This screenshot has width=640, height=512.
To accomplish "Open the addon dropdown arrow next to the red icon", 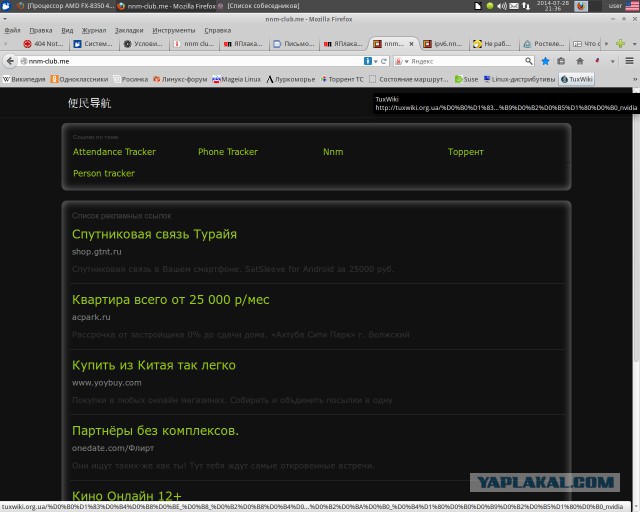I will [x=613, y=61].
